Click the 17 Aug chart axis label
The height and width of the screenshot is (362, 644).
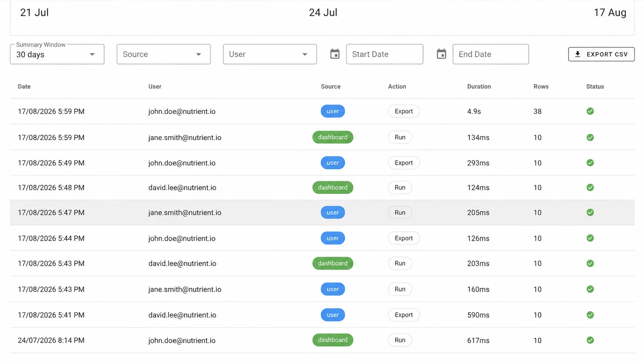click(610, 12)
